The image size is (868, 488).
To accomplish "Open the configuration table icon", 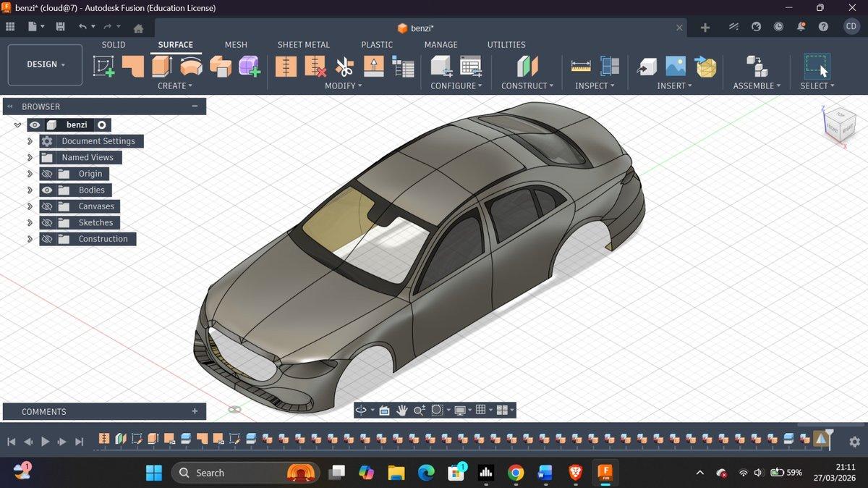I will (471, 67).
